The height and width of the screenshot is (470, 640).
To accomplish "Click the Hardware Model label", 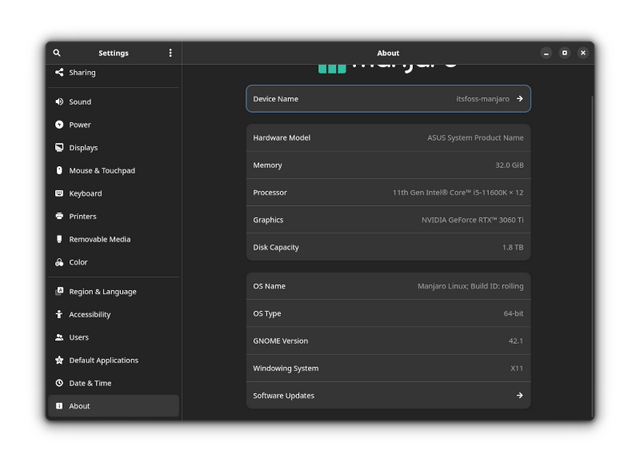I will 282,138.
